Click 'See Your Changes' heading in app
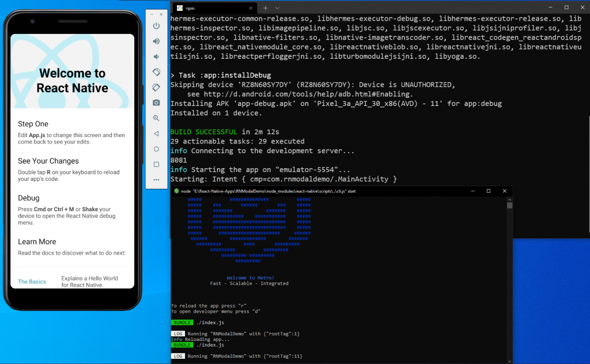Viewport: 590px width, 364px height. [48, 161]
